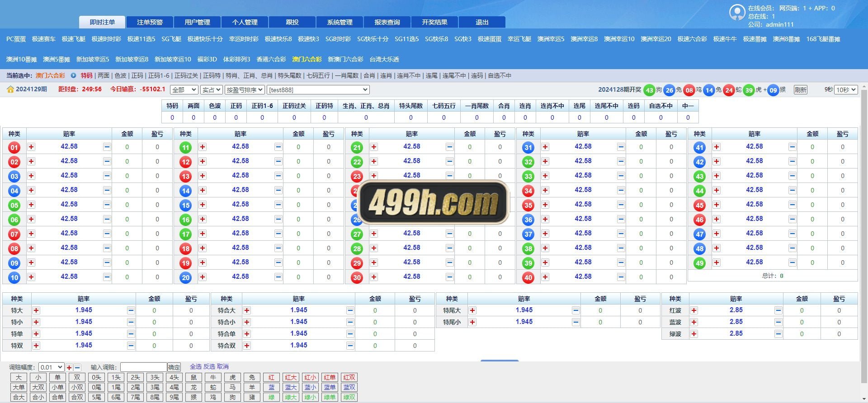This screenshot has width=868, height=403.
Task: Open the 调赔幅度 0.01 dropdown
Action: click(52, 367)
